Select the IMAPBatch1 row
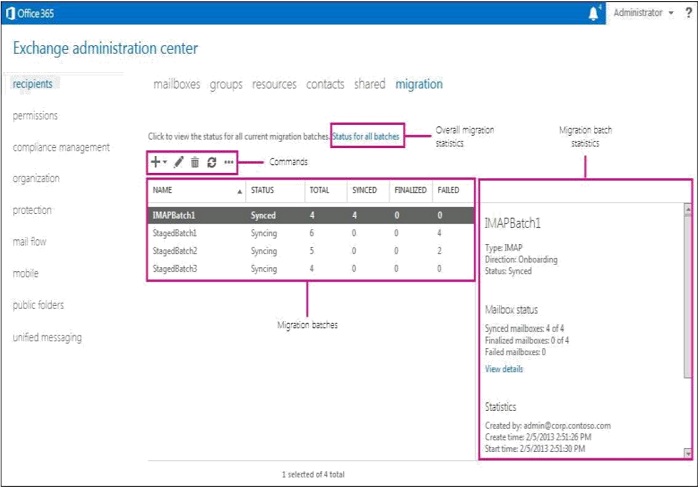Viewport: 700px width, 488px height. coord(311,215)
